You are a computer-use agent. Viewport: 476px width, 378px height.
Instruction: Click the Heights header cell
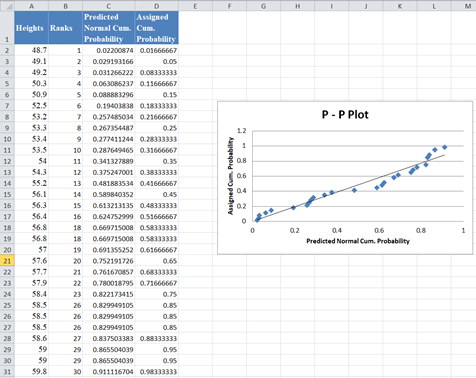31,28
